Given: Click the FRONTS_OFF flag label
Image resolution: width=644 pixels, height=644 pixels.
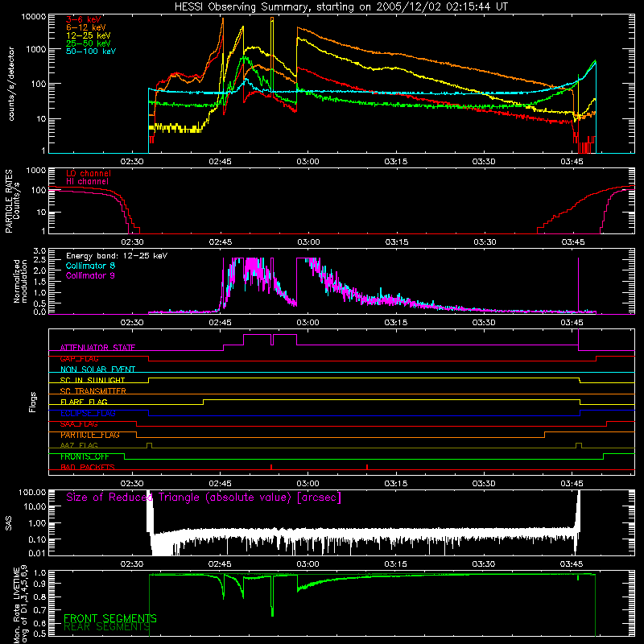Looking at the screenshot, I should 85,456.
